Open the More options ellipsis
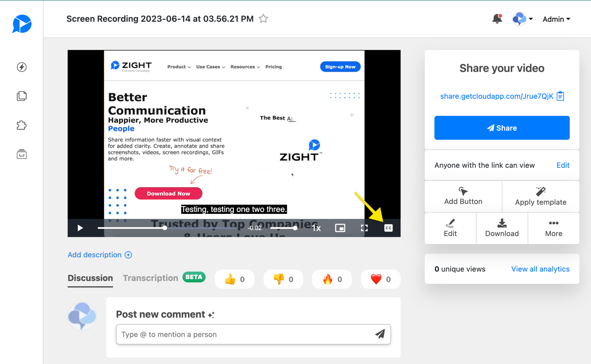 pos(553,228)
